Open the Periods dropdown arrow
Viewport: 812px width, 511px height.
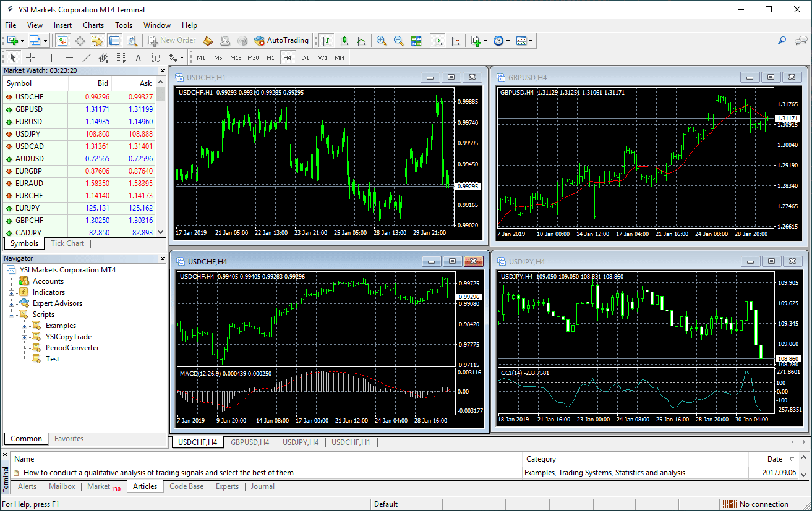[508, 41]
